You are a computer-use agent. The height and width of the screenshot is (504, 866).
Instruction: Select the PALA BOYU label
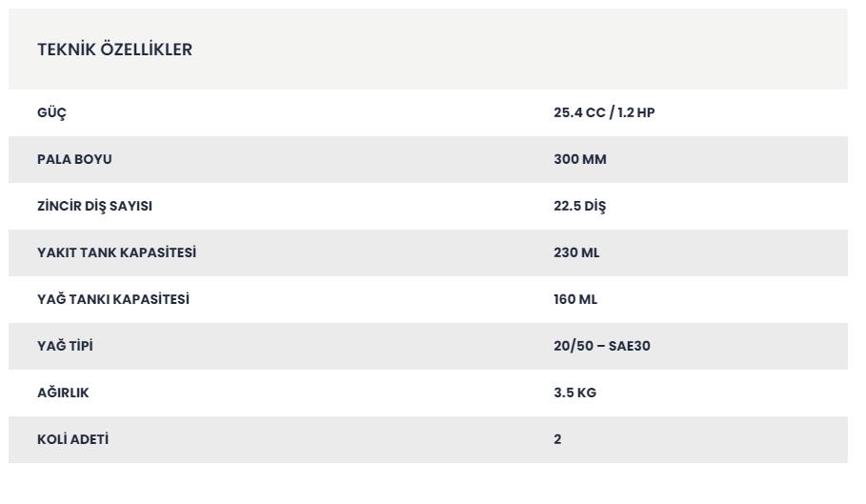click(x=74, y=159)
